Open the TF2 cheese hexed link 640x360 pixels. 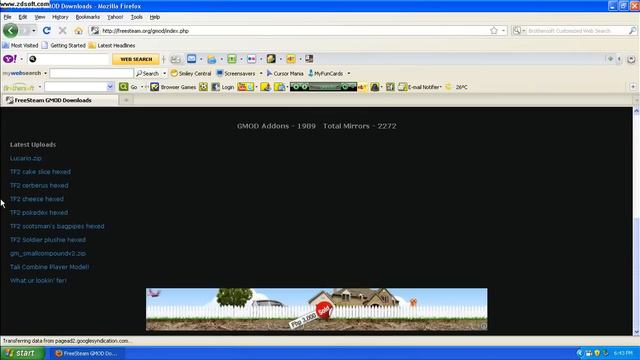(x=36, y=199)
